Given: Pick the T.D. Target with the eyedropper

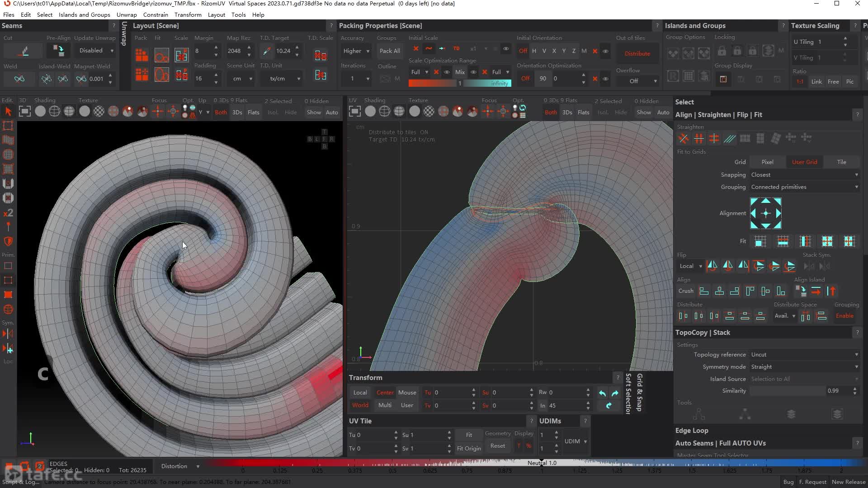Looking at the screenshot, I should click(267, 51).
